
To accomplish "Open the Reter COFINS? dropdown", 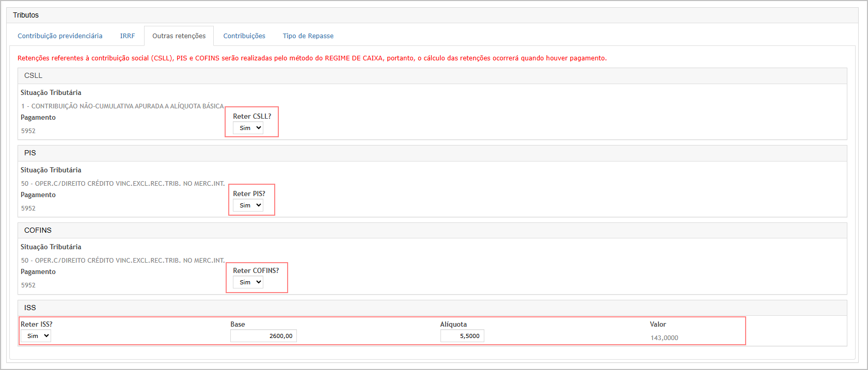I will click(x=248, y=282).
